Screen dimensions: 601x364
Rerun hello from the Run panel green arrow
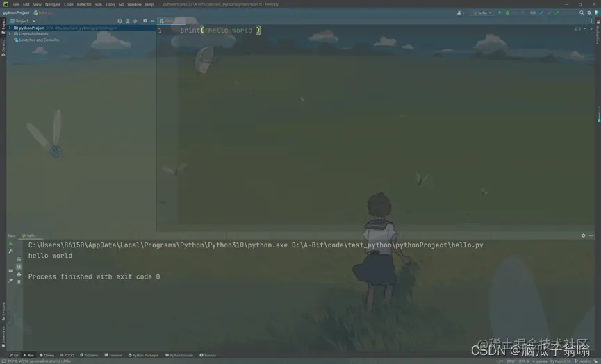pyautogui.click(x=10, y=244)
